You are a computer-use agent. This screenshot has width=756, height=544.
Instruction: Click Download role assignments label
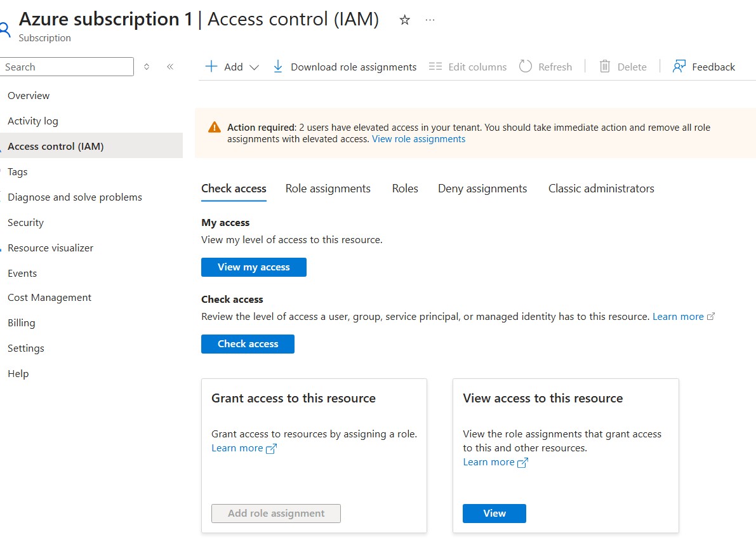(354, 67)
